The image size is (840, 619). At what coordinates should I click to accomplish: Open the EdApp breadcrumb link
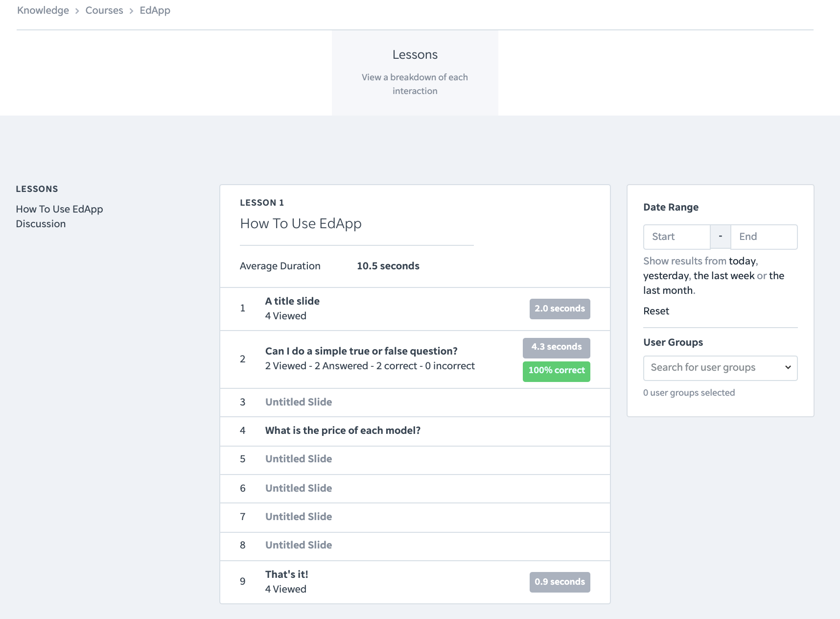pos(155,10)
